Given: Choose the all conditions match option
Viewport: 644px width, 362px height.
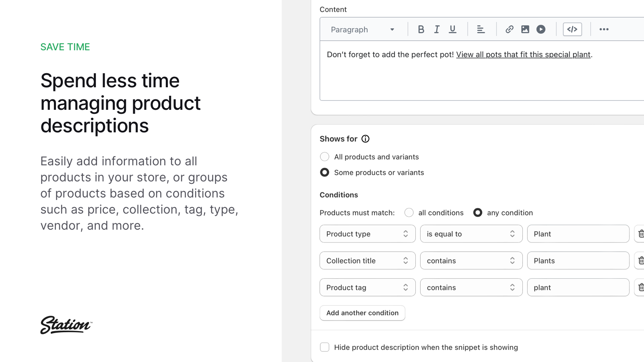Looking at the screenshot, I should [x=409, y=213].
